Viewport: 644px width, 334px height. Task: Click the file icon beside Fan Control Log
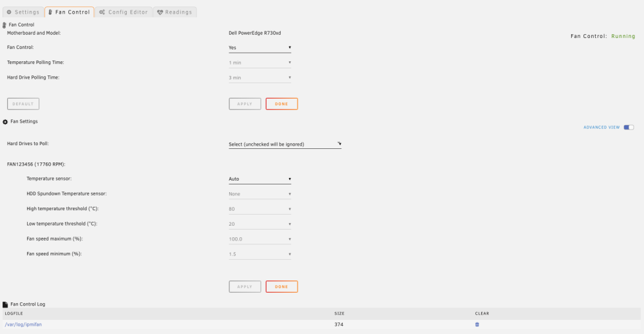coord(5,304)
